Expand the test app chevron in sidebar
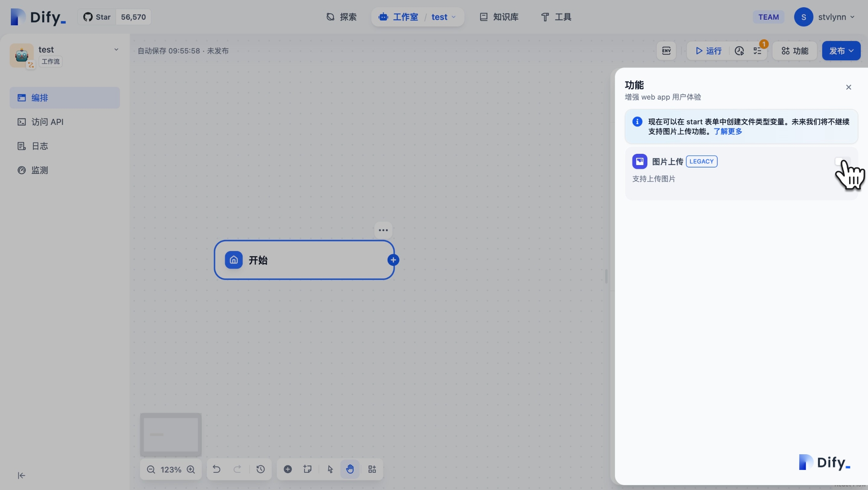Viewport: 868px width, 490px height. point(116,49)
